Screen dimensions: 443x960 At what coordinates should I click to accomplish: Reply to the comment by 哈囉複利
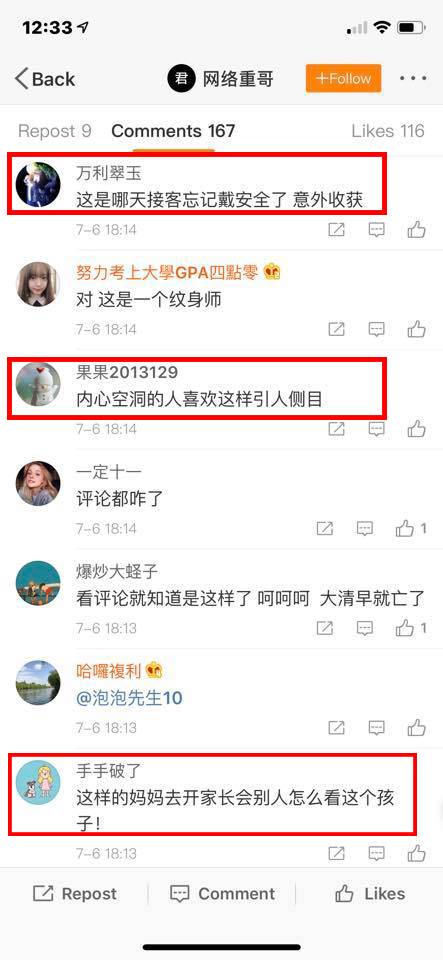(x=376, y=727)
